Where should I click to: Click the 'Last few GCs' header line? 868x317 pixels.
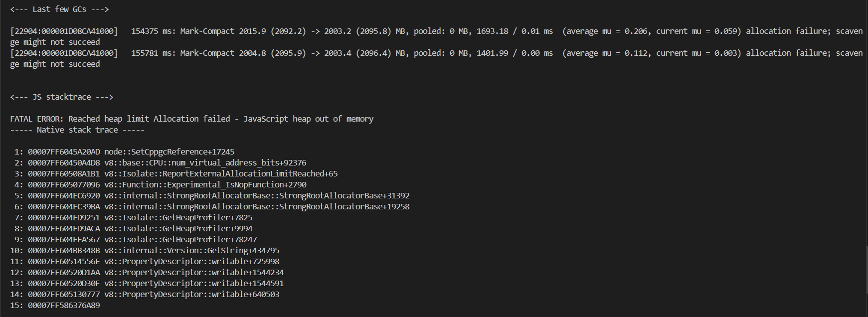(59, 9)
